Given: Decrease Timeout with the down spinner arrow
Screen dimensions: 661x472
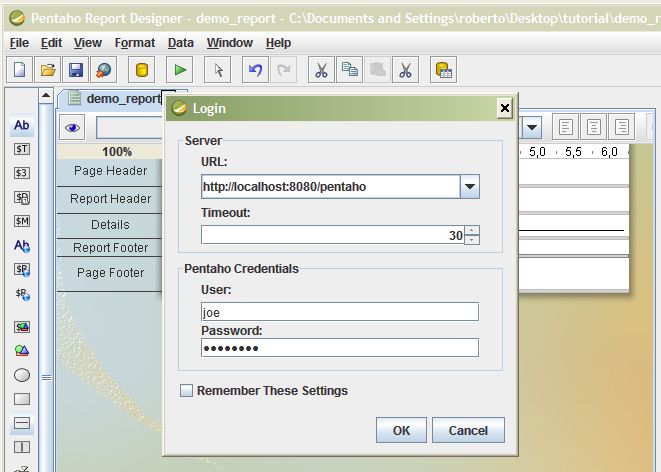Looking at the screenshot, I should point(472,240).
